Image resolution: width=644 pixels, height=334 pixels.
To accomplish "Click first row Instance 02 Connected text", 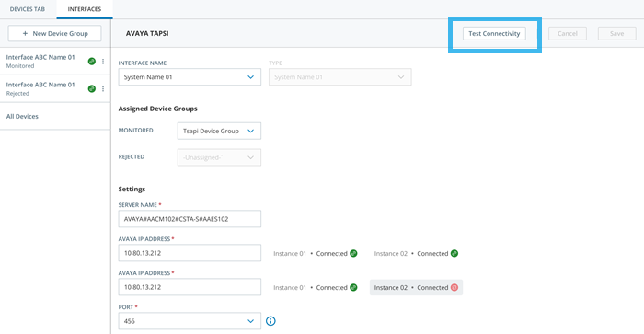I will tap(411, 253).
